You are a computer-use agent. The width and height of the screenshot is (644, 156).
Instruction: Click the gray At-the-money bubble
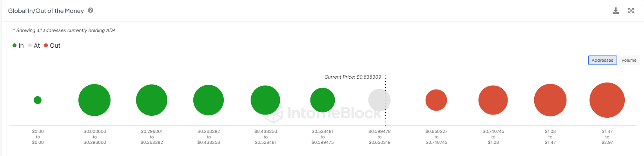[379, 100]
